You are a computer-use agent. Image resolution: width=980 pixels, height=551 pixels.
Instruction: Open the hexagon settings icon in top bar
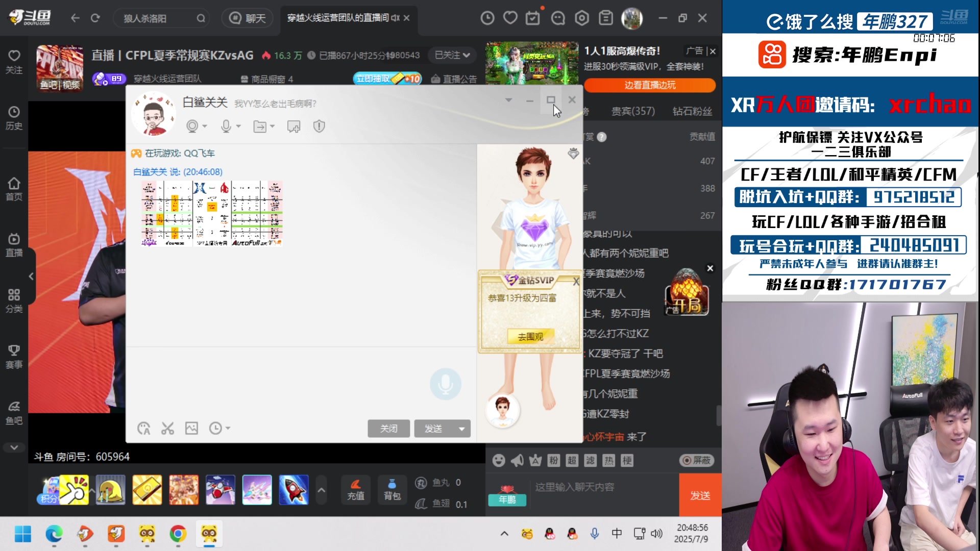(x=582, y=18)
